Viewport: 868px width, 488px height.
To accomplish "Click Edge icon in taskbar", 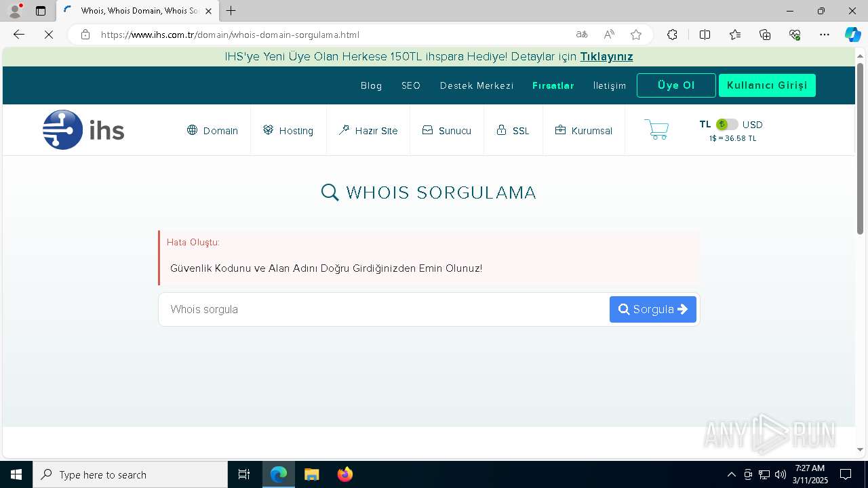I will [x=279, y=474].
